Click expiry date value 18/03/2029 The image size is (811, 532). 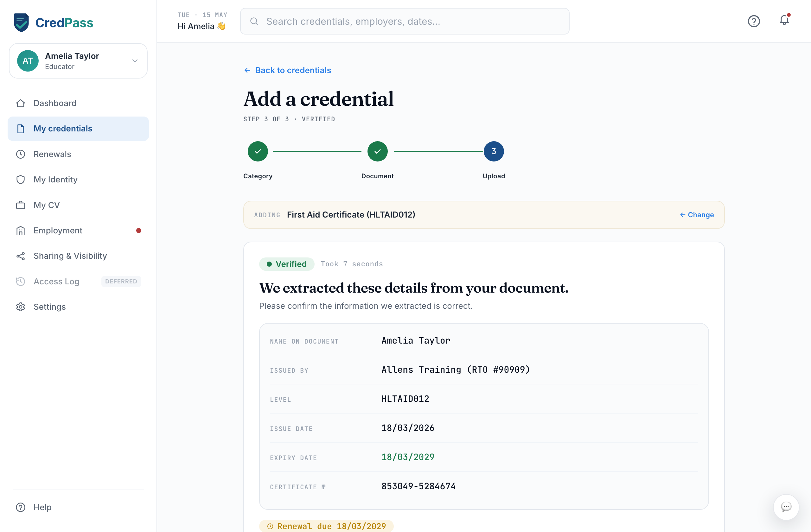click(408, 457)
